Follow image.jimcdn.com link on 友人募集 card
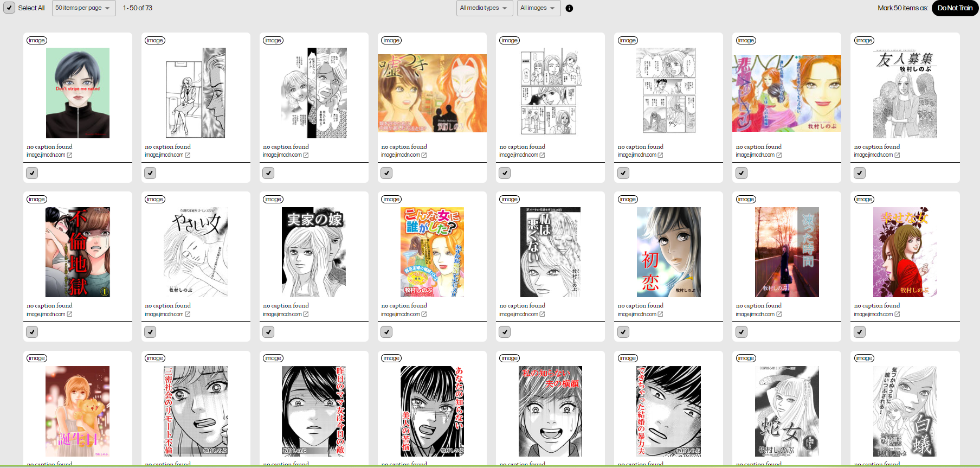 pos(873,155)
